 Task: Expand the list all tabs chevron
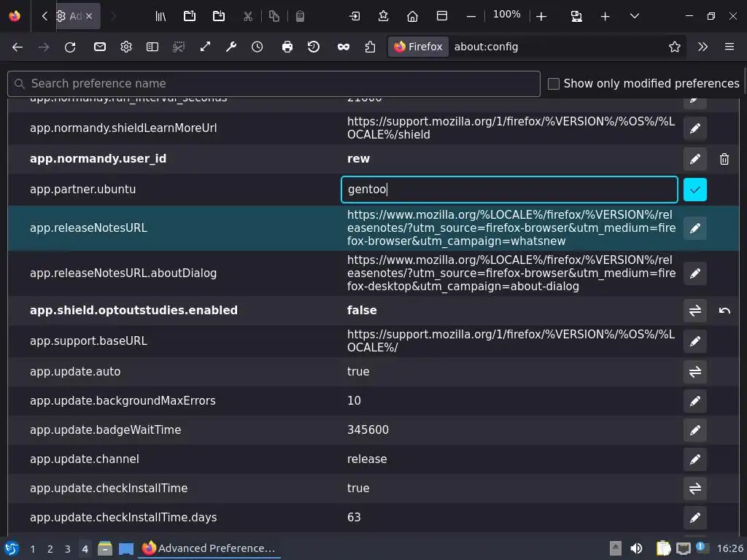635,16
